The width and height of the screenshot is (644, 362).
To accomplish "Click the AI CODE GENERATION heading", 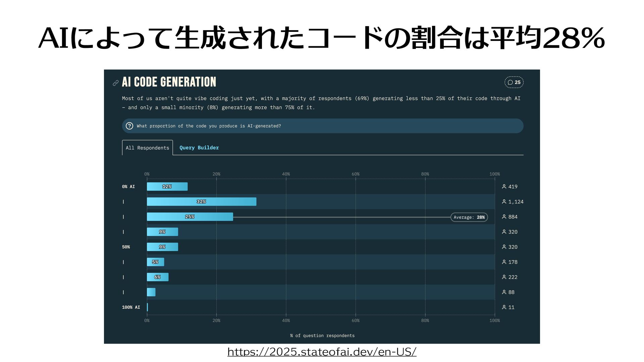I will [169, 82].
